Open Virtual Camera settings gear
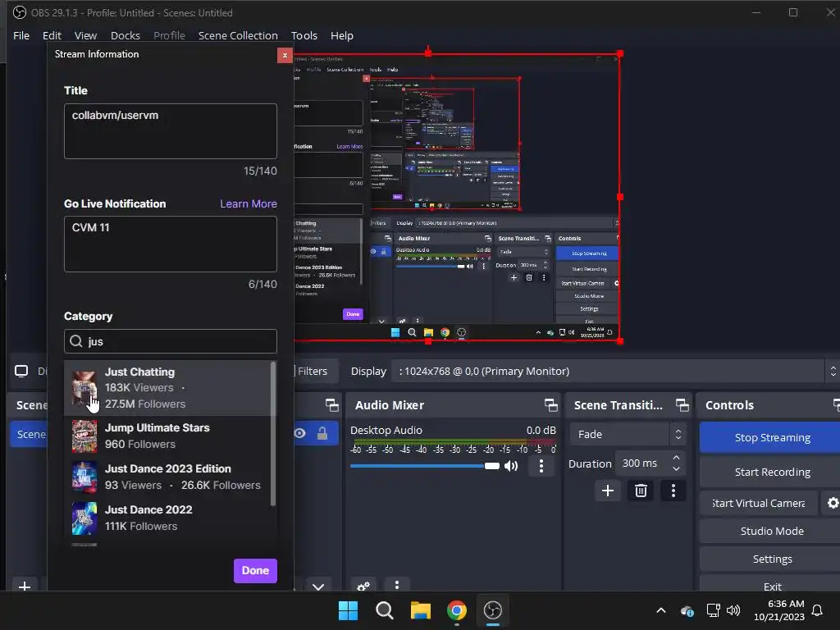The height and width of the screenshot is (630, 840). tap(832, 503)
